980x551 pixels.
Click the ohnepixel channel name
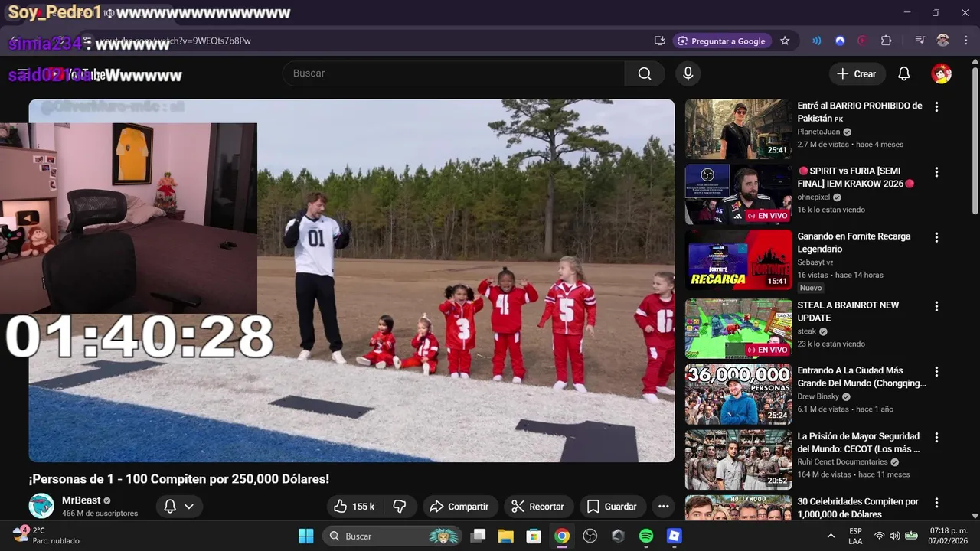tap(813, 197)
